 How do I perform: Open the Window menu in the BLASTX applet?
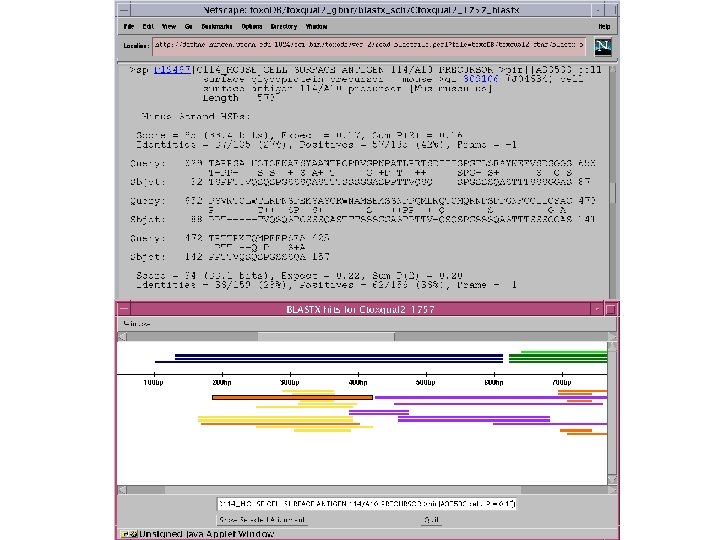(137, 324)
